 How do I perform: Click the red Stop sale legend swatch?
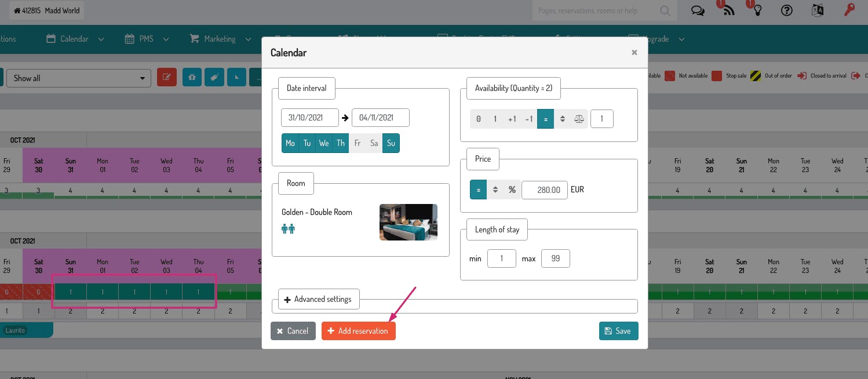[717, 76]
